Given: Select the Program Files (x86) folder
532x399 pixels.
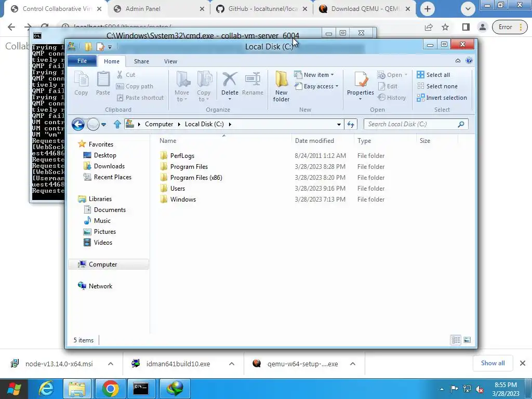Looking at the screenshot, I should click(196, 178).
